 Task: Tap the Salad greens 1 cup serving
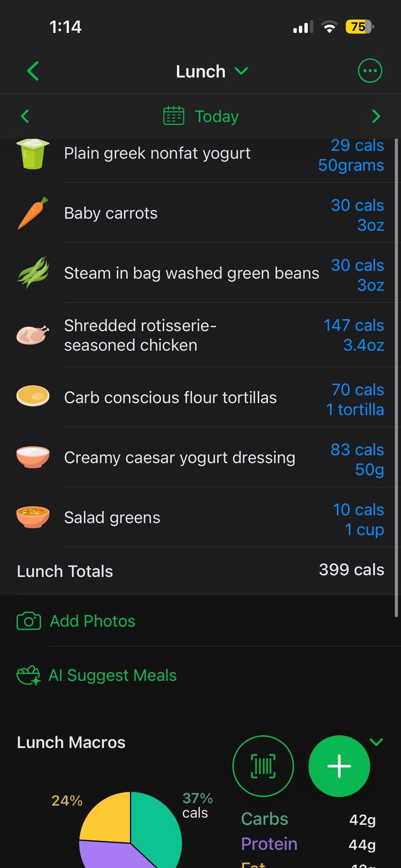point(363,529)
